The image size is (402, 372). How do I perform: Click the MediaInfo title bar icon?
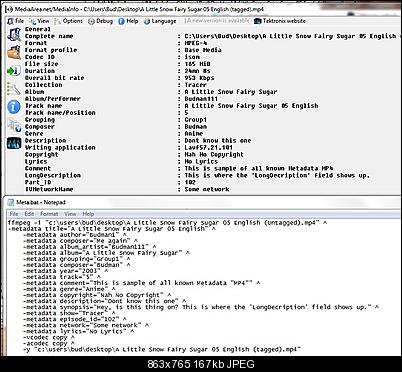(9, 9)
